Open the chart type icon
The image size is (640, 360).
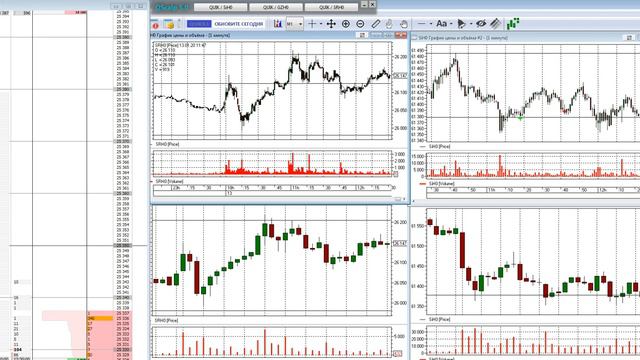point(278,24)
